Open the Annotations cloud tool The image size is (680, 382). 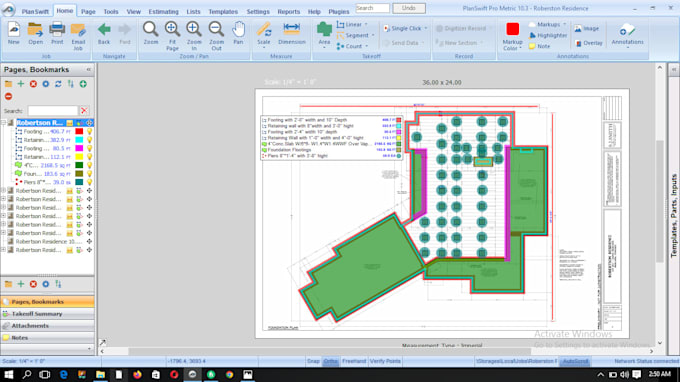(x=627, y=35)
